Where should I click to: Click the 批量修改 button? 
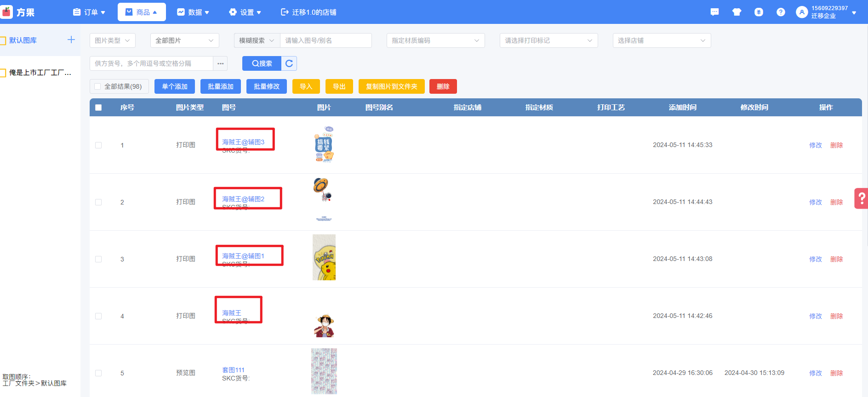point(267,86)
